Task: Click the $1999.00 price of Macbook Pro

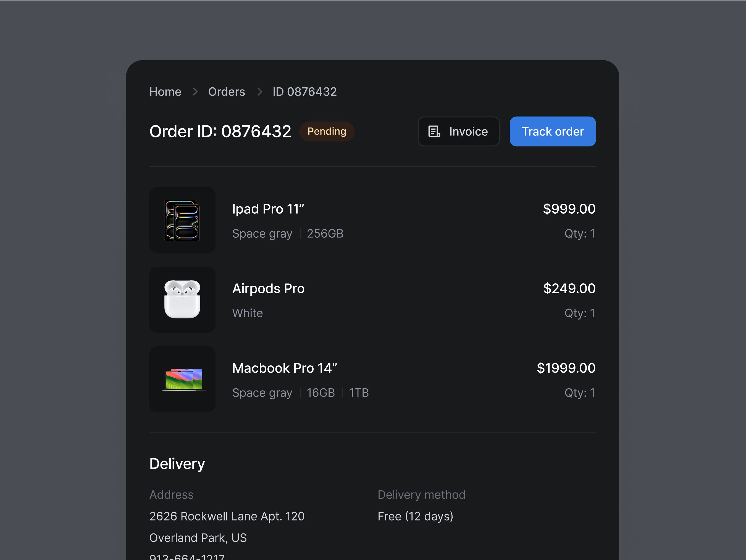Action: coord(566,368)
